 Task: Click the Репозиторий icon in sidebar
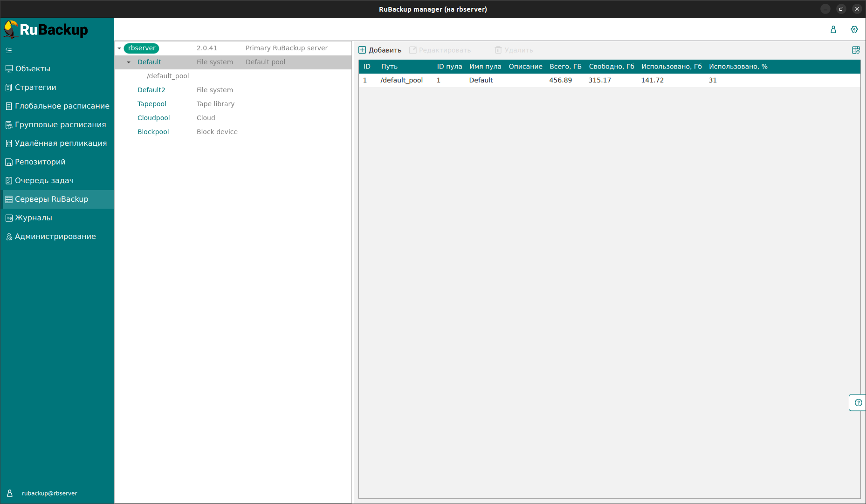[x=9, y=162]
